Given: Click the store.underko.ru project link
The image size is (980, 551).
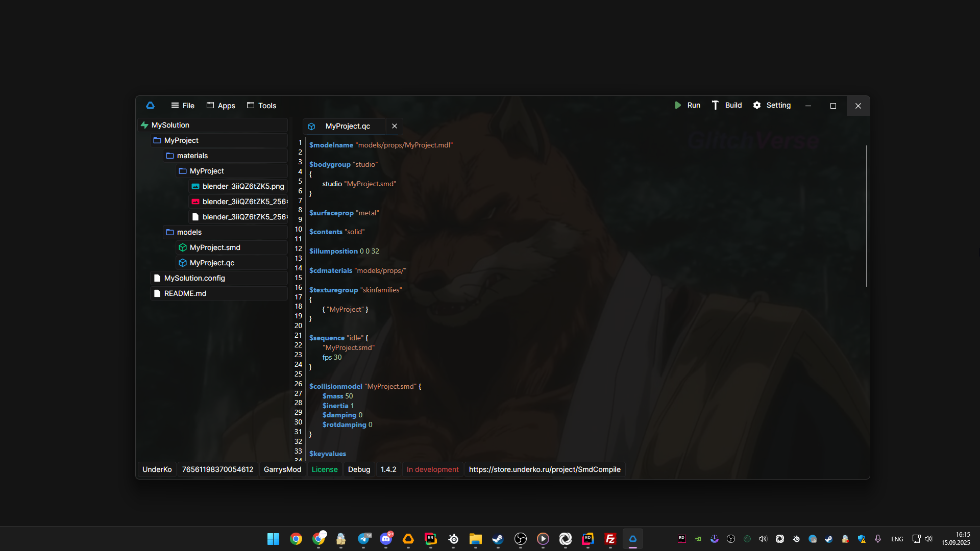Looking at the screenshot, I should click(545, 469).
